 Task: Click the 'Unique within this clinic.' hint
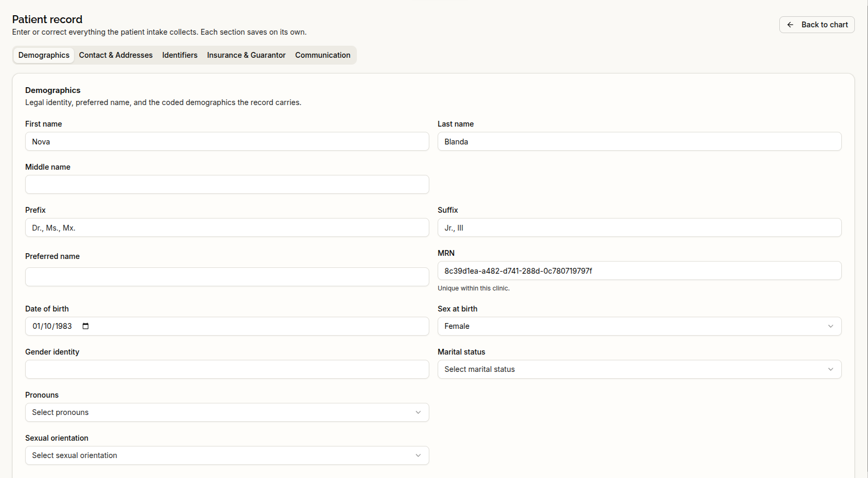tap(473, 288)
